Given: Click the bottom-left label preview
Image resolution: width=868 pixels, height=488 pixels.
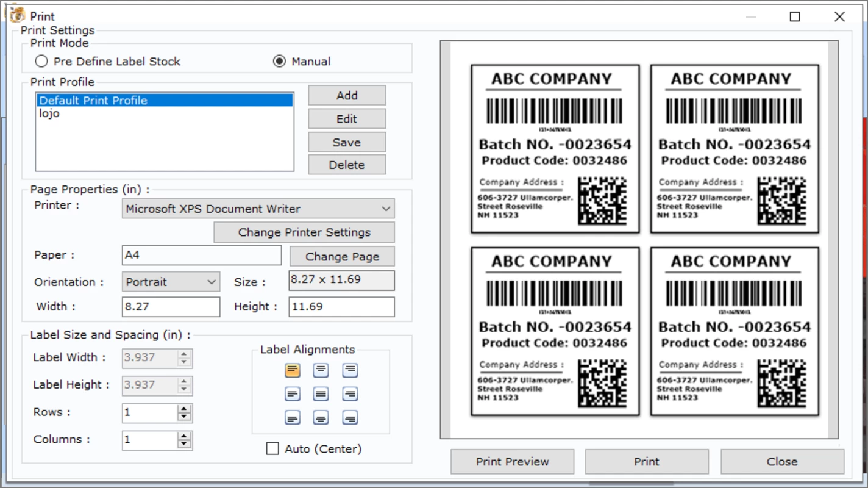Looking at the screenshot, I should [555, 331].
